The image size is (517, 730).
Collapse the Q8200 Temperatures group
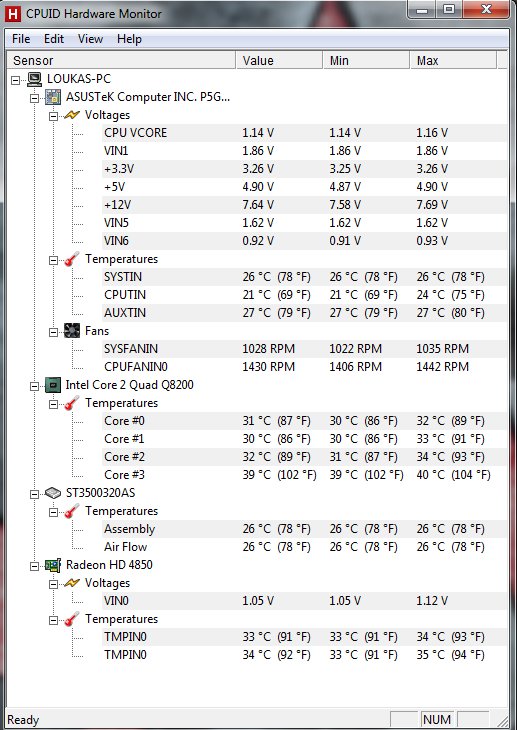54,404
